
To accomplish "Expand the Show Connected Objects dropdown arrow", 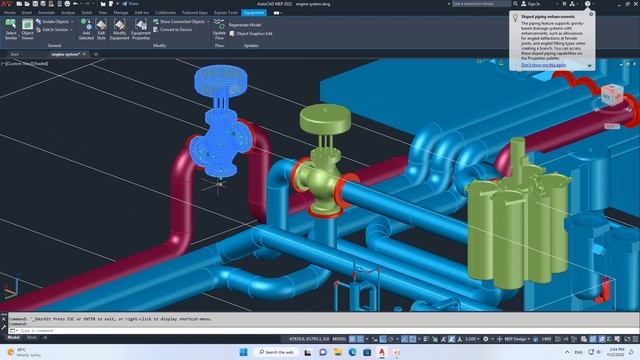I will (x=208, y=22).
